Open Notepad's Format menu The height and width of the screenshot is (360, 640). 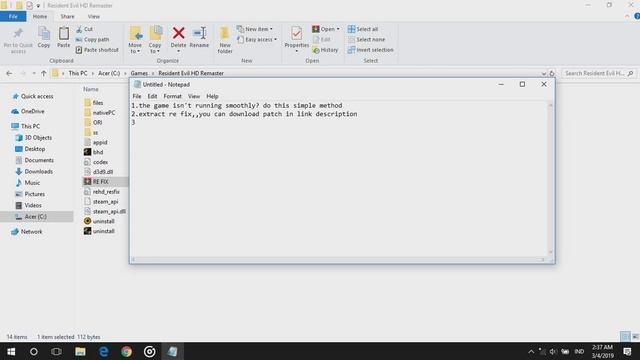tap(172, 96)
